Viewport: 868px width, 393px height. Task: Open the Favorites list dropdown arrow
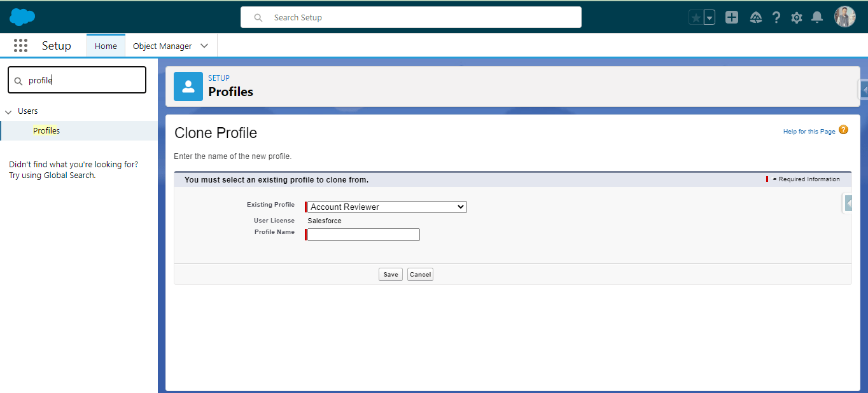710,18
